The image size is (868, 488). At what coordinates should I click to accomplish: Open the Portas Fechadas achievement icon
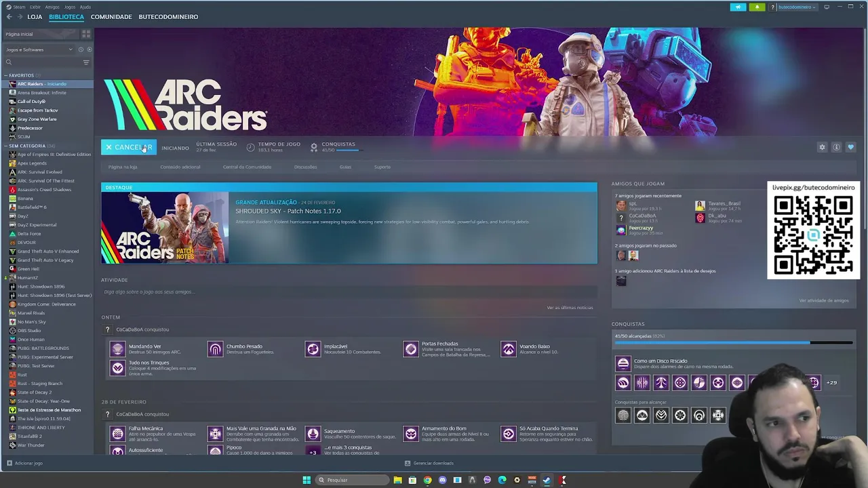pyautogui.click(x=411, y=349)
